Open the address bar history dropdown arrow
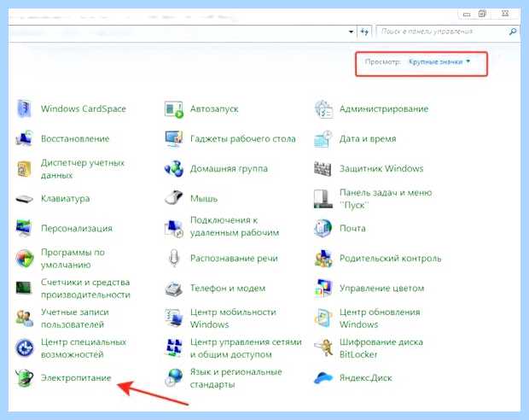529x420 pixels. [351, 32]
